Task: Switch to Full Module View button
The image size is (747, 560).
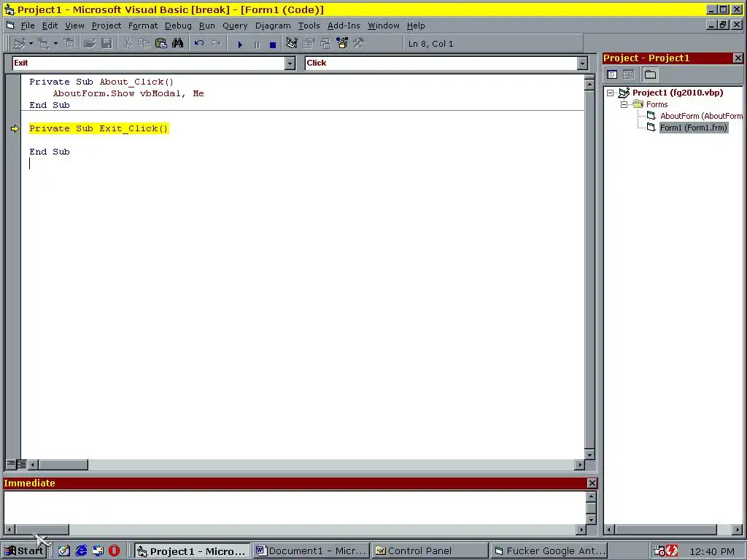Action: [x=21, y=463]
